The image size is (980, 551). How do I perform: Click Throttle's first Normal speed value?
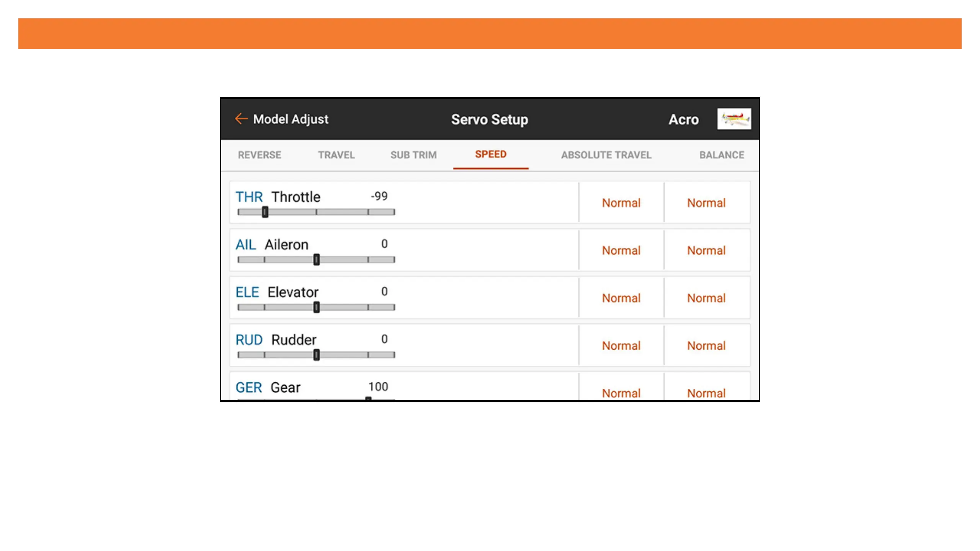[x=621, y=203]
